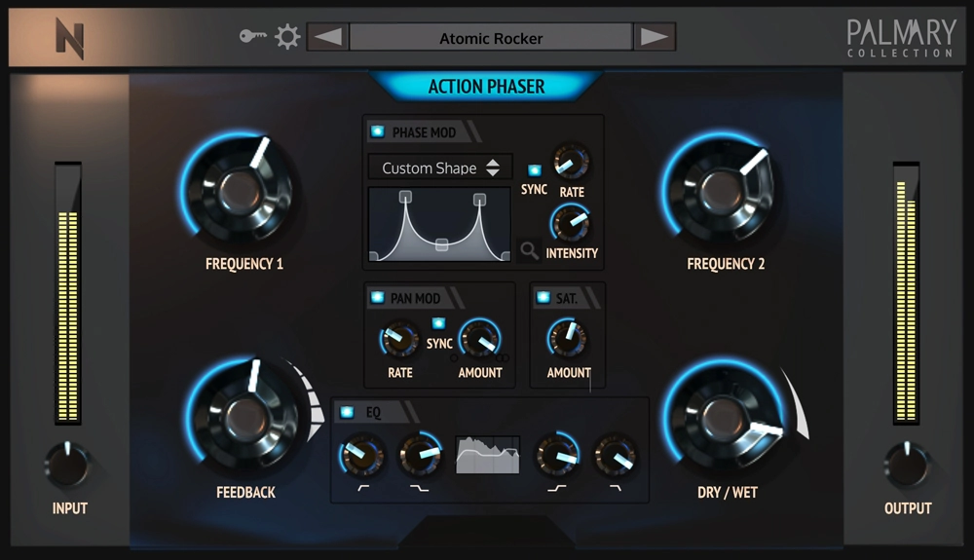Click the EQ high-cut filter knob
Viewport: 974px width, 560px height.
click(x=616, y=455)
